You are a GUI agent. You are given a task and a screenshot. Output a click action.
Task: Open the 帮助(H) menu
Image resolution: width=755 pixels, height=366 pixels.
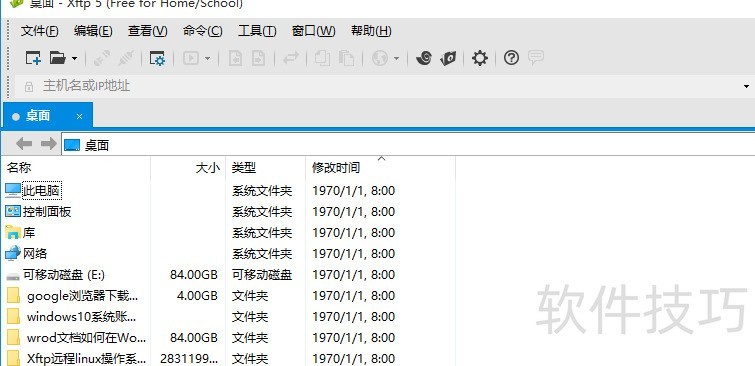[371, 31]
